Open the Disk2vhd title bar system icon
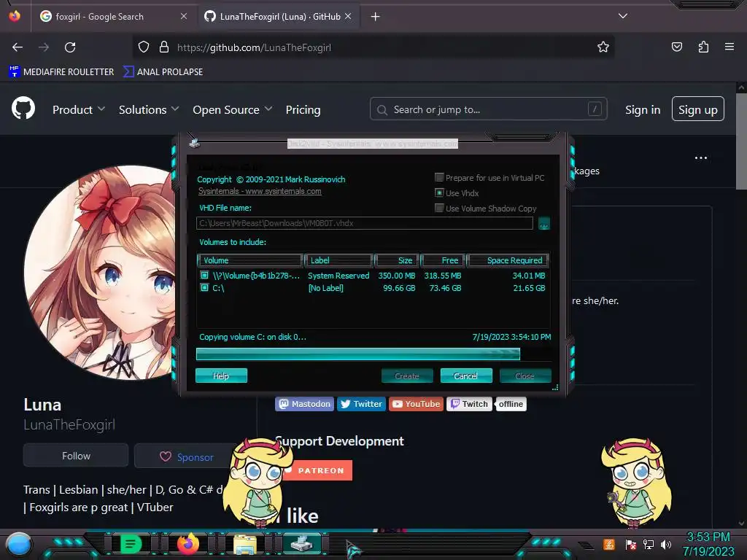The height and width of the screenshot is (560, 747). [x=194, y=142]
